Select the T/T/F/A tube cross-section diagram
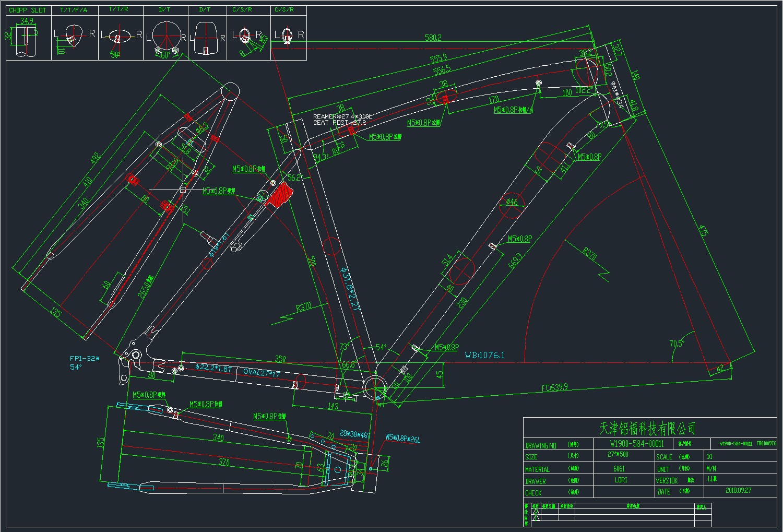The width and height of the screenshot is (783, 532). click(73, 38)
